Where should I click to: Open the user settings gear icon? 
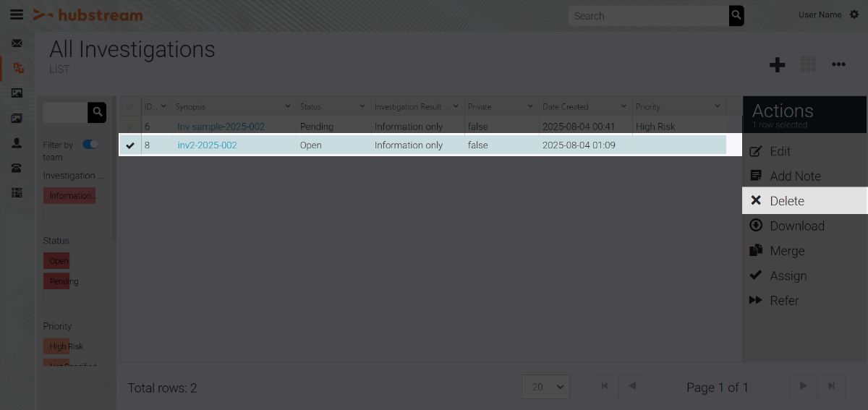(854, 14)
